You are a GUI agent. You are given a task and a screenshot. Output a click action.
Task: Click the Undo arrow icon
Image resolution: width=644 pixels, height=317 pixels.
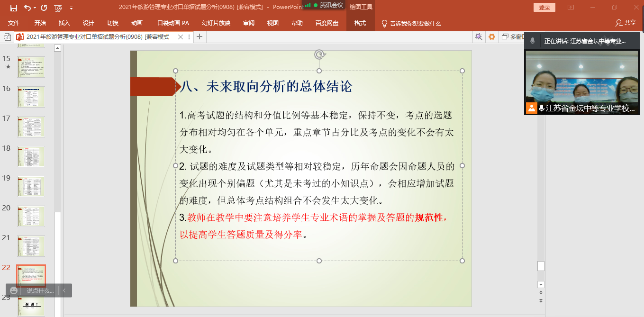[x=27, y=8]
